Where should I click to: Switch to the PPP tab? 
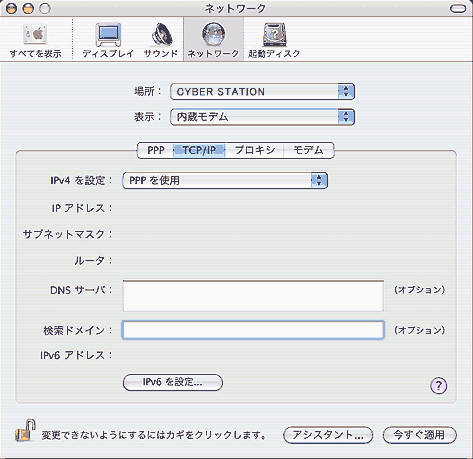pyautogui.click(x=156, y=150)
